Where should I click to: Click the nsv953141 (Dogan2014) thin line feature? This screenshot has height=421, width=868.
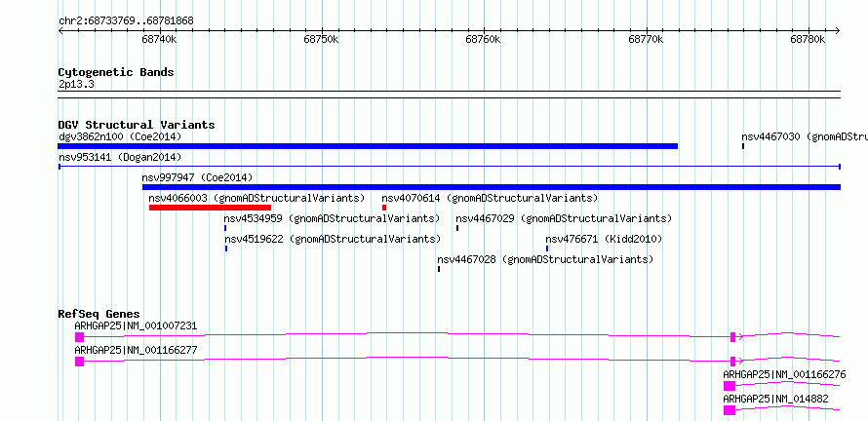click(450, 167)
